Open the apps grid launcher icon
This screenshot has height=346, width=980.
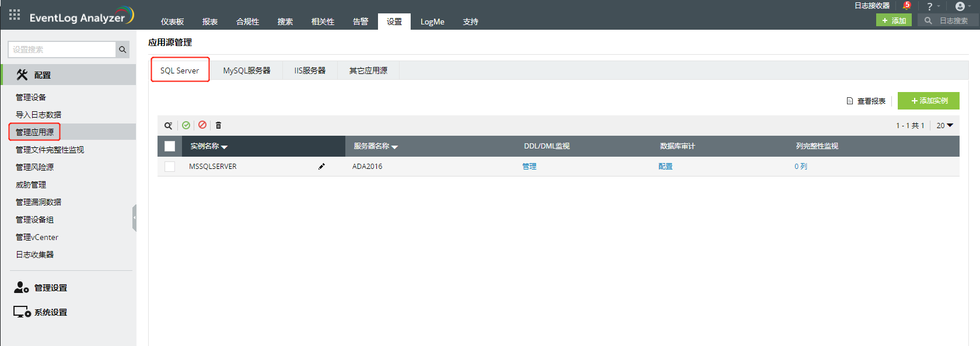point(15,15)
